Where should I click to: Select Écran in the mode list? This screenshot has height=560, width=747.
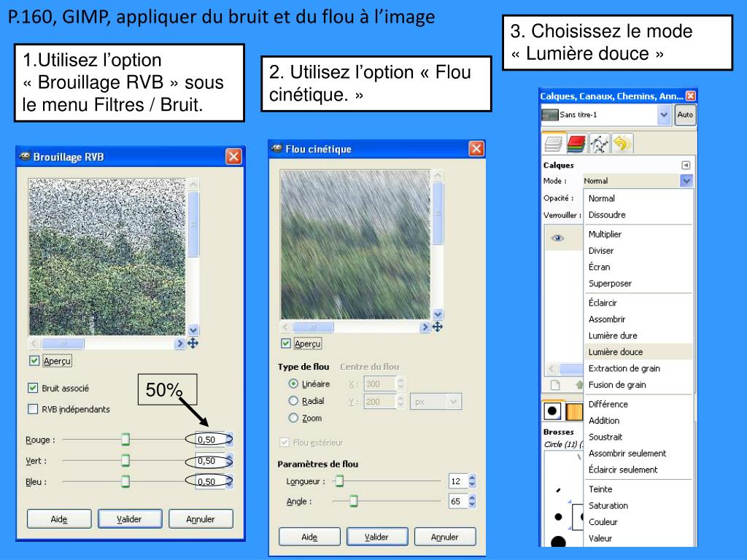(x=638, y=267)
